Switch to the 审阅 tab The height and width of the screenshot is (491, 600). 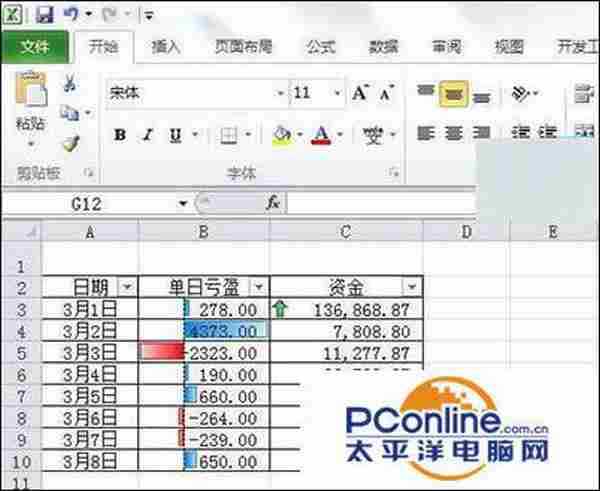[447, 47]
